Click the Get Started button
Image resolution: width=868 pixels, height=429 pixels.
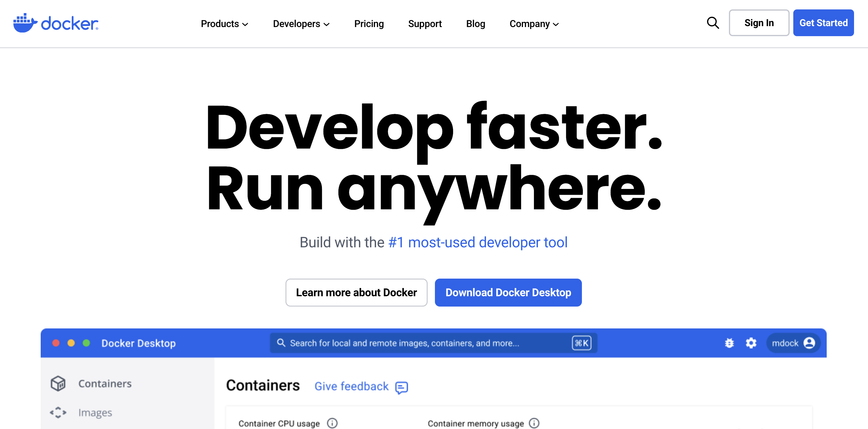[823, 23]
